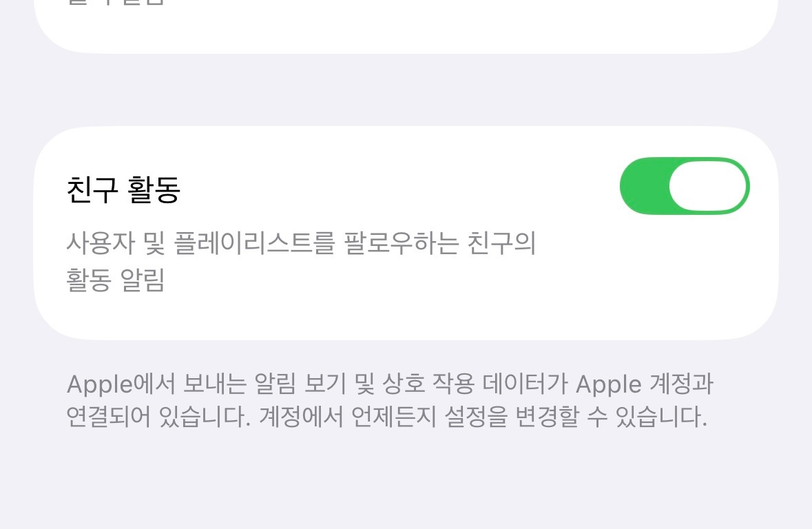Tap the white knob of the green switch

point(709,186)
